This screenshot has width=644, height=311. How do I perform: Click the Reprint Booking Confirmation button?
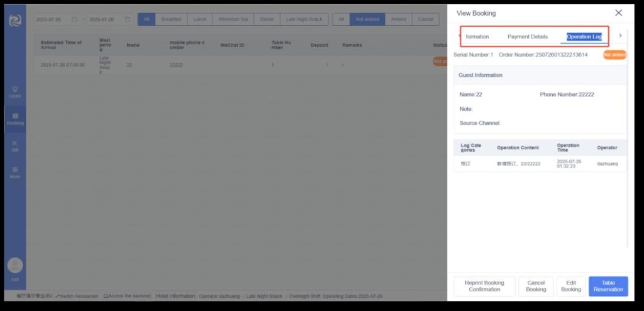coord(484,286)
